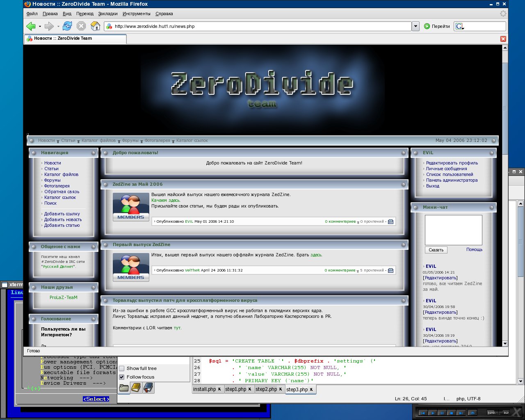Open Панель администратора link
This screenshot has width=525, height=420.
click(x=452, y=180)
